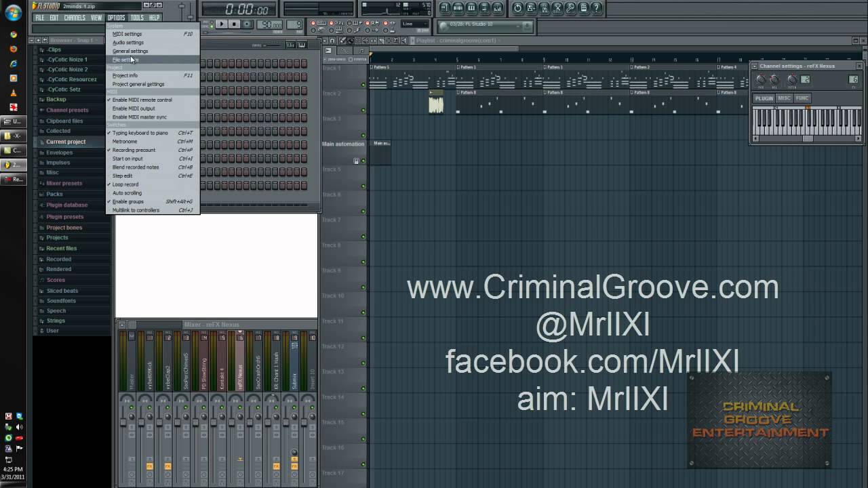Switch to FUNC tab in Channel settings
This screenshot has width=868, height=488.
[802, 98]
